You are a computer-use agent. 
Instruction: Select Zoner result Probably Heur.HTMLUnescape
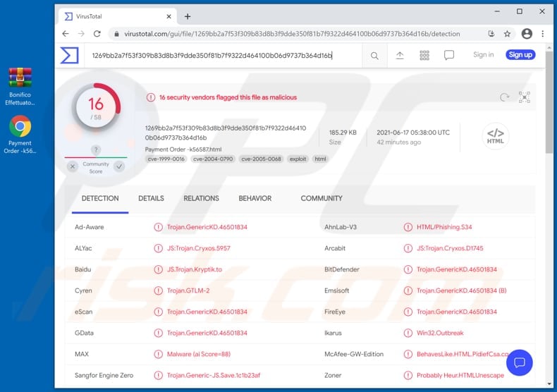(x=460, y=375)
